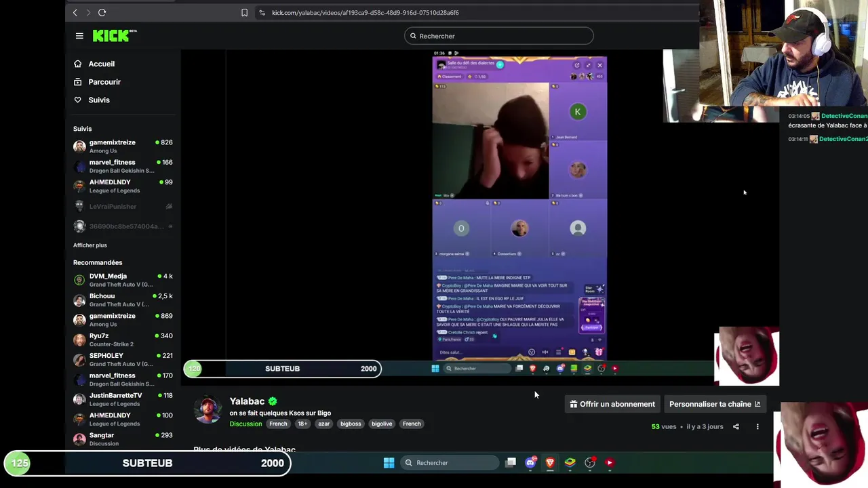The width and height of the screenshot is (868, 488).
Task: Open recommended channel Sangtar
Action: click(123, 439)
